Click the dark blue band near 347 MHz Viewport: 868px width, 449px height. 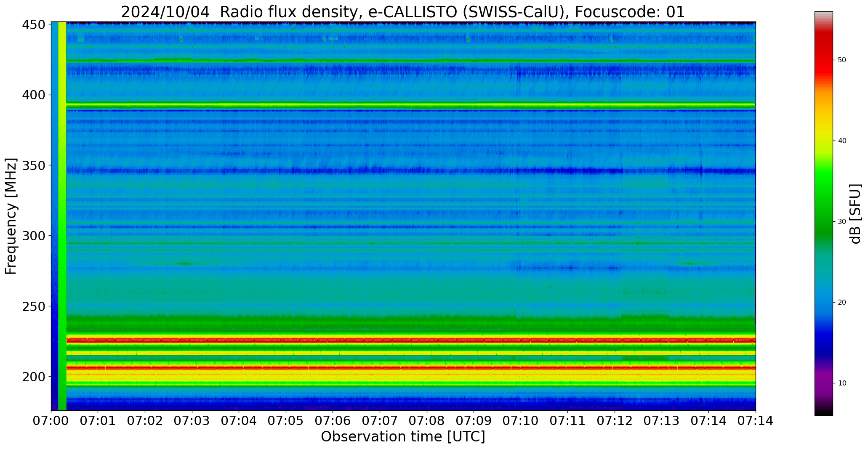point(411,171)
